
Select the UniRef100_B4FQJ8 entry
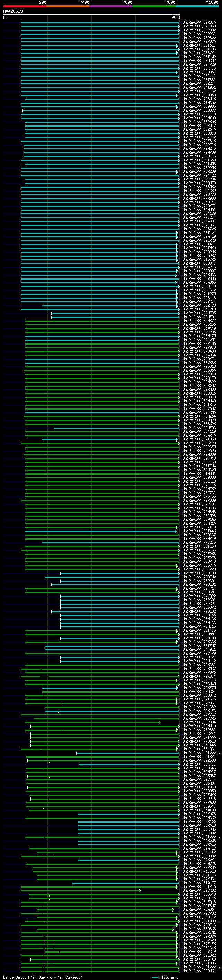199,902
